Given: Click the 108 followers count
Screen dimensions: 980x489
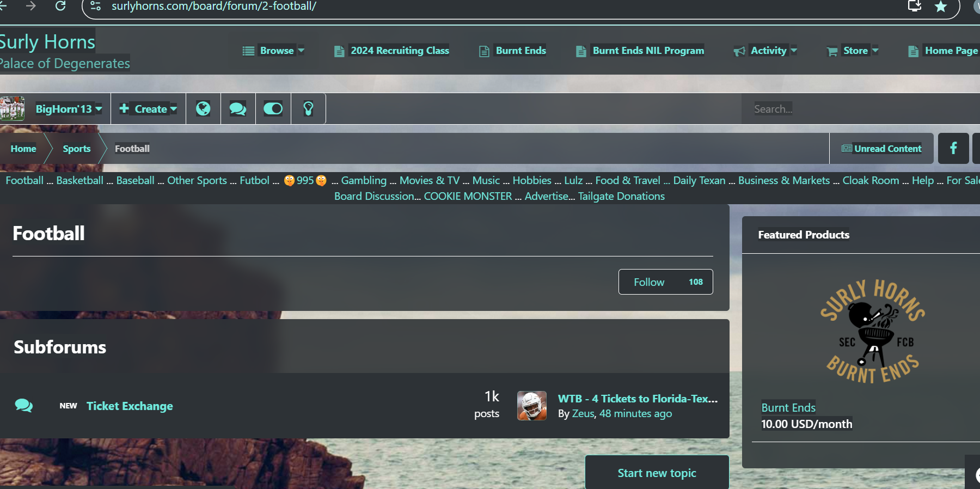Looking at the screenshot, I should tap(696, 282).
